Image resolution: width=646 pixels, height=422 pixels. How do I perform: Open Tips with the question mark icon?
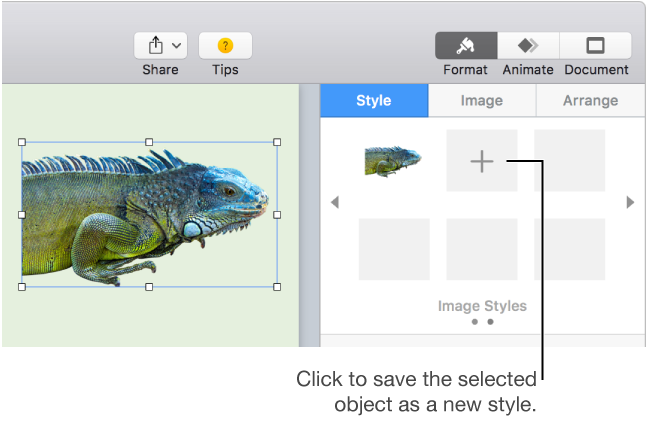[x=225, y=45]
